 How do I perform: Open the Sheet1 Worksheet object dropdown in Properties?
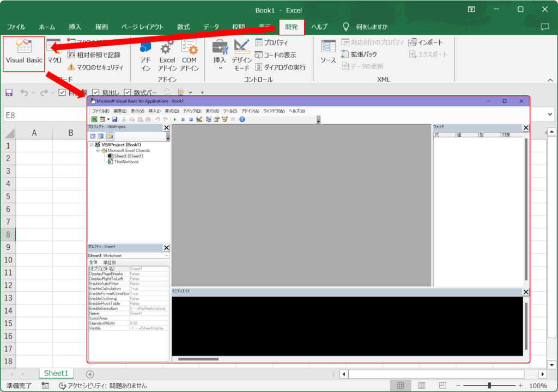(166, 255)
